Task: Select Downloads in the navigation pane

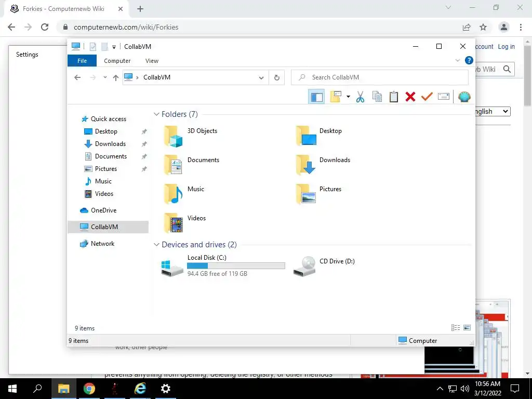Action: pos(110,144)
